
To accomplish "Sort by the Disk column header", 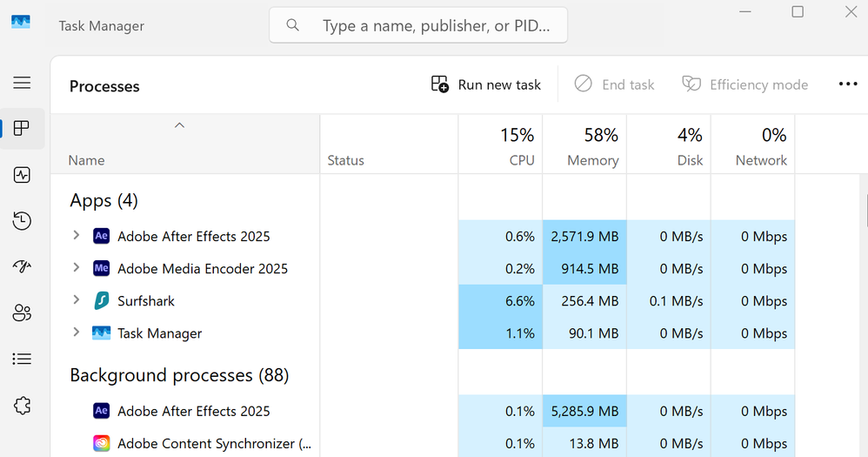I will pyautogui.click(x=669, y=145).
